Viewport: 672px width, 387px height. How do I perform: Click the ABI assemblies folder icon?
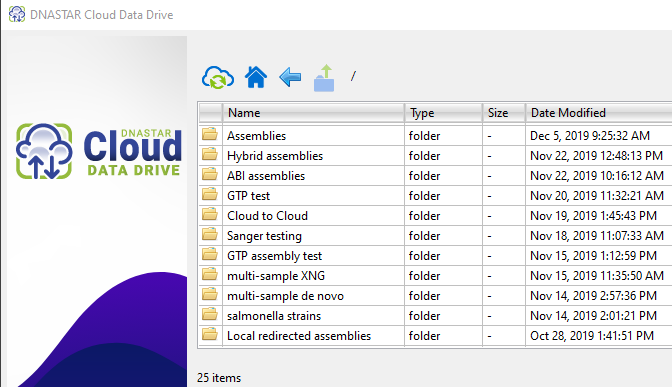(210, 174)
